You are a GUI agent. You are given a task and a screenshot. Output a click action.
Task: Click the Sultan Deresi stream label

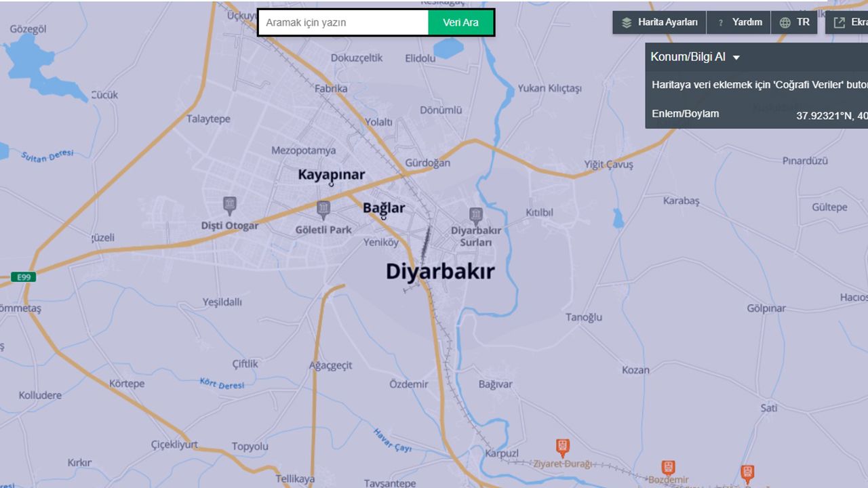pyautogui.click(x=47, y=156)
